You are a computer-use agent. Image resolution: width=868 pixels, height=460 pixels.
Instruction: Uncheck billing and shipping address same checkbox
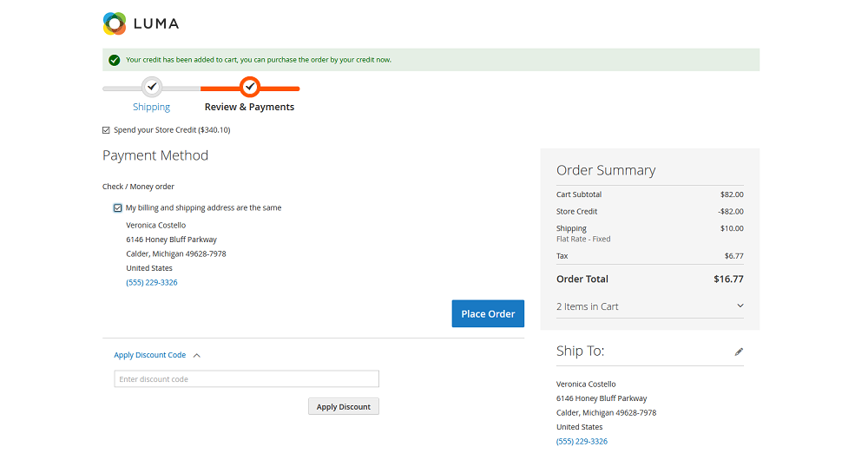[118, 208]
